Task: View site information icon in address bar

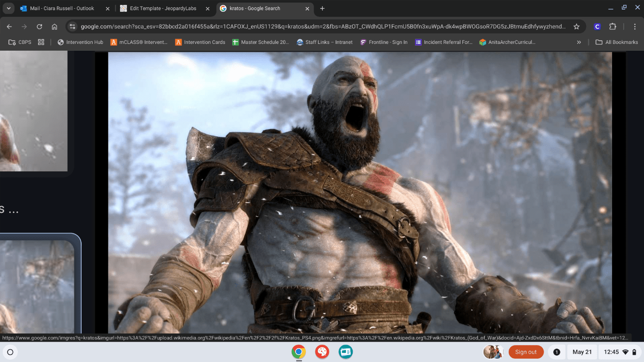Action: [72, 27]
